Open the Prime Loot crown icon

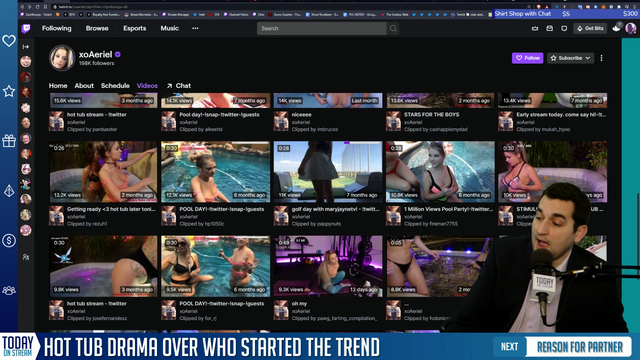point(535,29)
